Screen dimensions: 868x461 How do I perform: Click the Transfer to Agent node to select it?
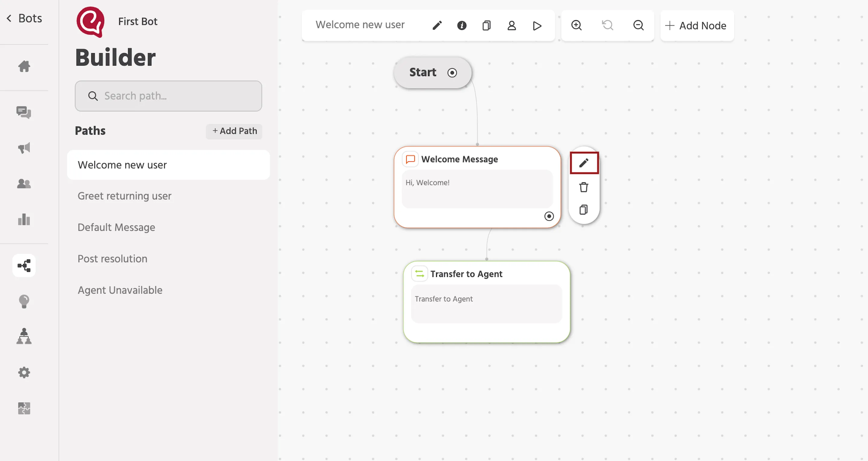487,301
